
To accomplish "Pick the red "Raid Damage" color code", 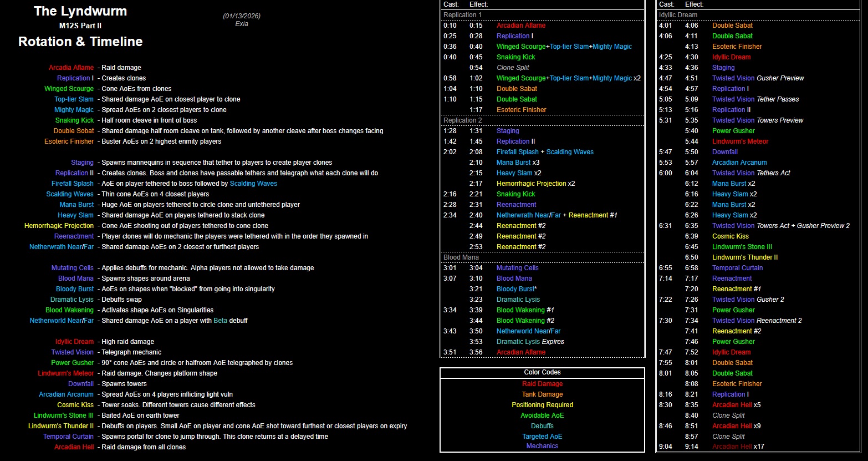I will coord(542,384).
